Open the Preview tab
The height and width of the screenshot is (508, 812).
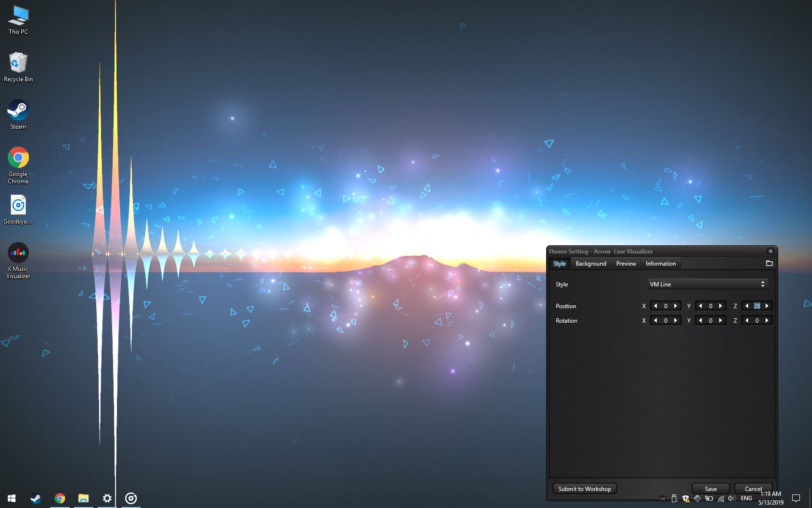(626, 264)
